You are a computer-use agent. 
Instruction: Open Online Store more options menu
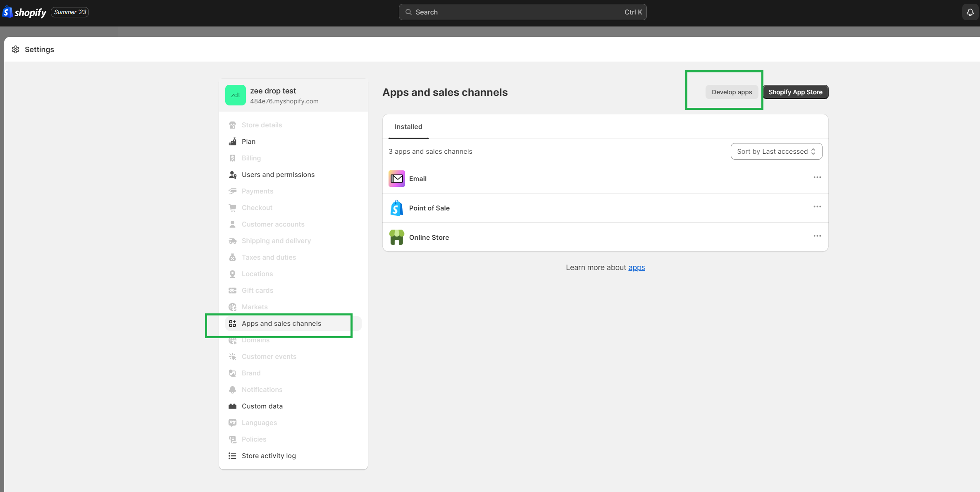(x=817, y=236)
